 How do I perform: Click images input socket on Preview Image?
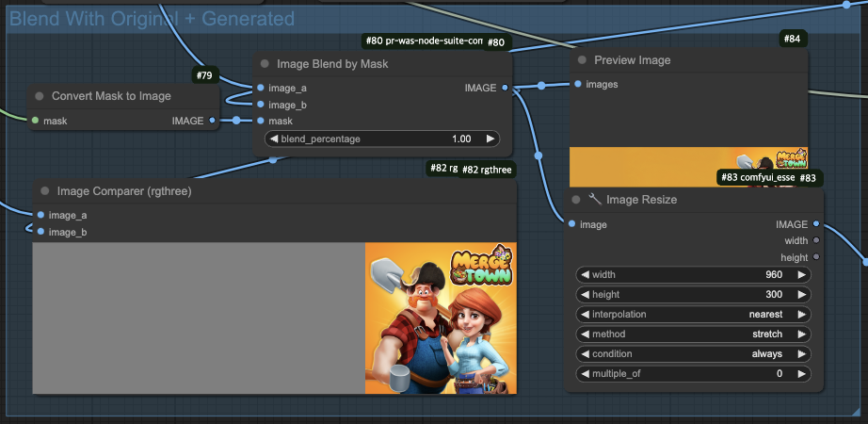578,84
